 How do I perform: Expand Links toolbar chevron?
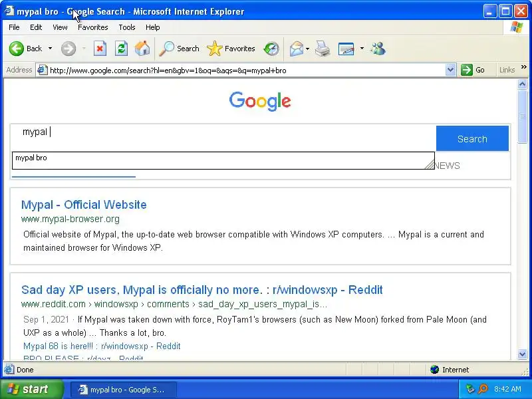pyautogui.click(x=524, y=67)
